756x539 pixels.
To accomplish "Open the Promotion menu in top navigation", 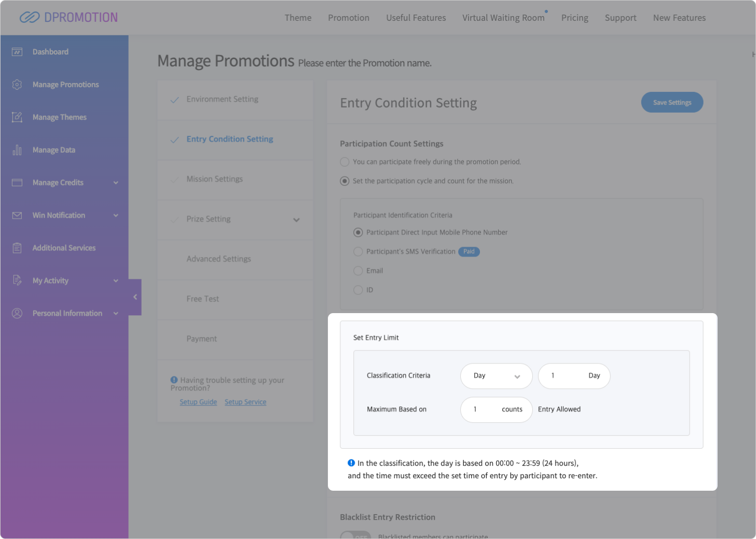I will [349, 18].
